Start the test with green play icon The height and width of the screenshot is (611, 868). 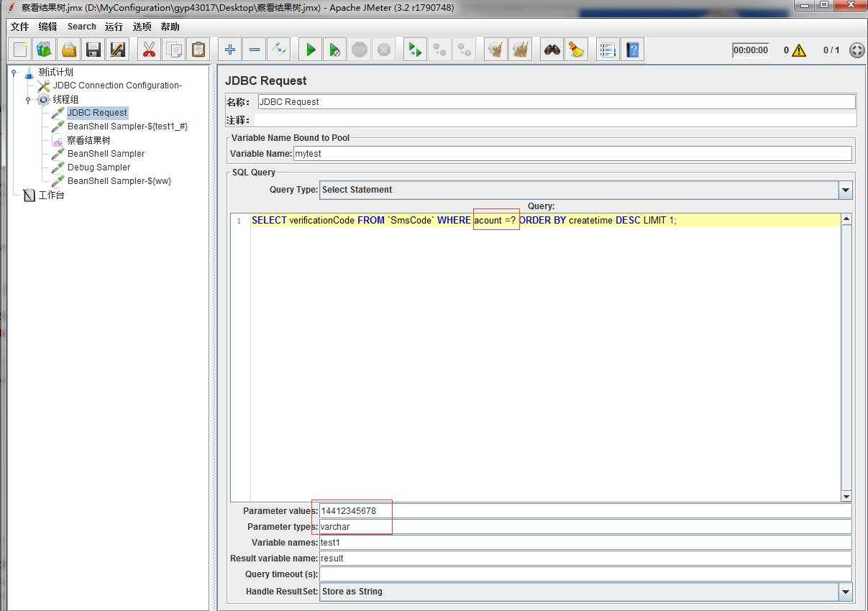(x=311, y=50)
